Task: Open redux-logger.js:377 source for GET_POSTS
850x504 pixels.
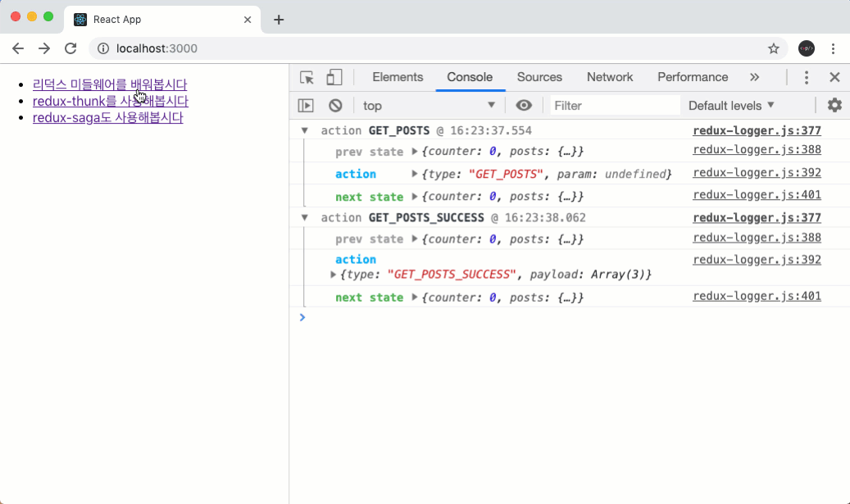Action: (757, 130)
